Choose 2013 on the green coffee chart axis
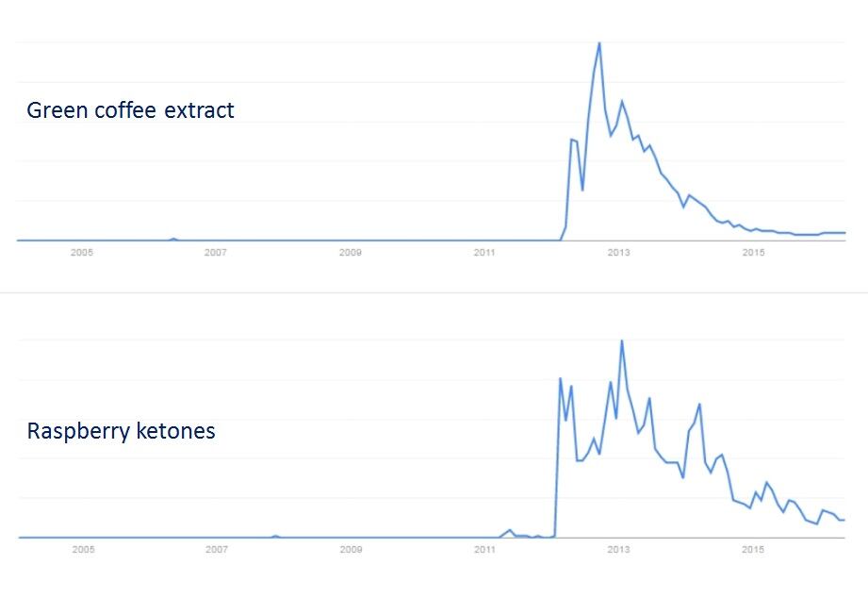Screen dimensions: 868x598 coord(618,253)
